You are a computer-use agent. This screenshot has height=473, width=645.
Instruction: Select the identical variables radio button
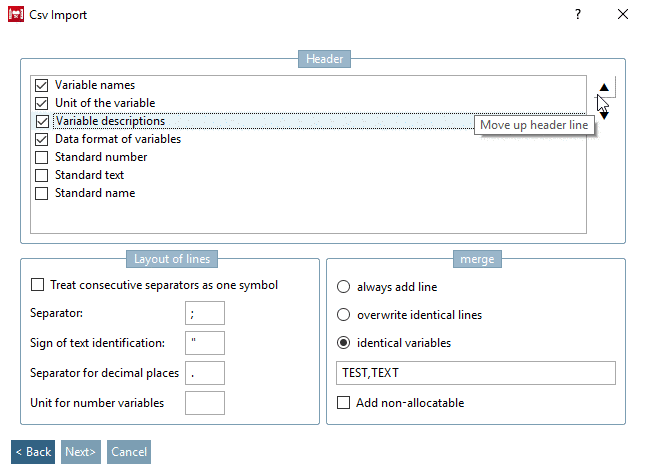tap(344, 343)
